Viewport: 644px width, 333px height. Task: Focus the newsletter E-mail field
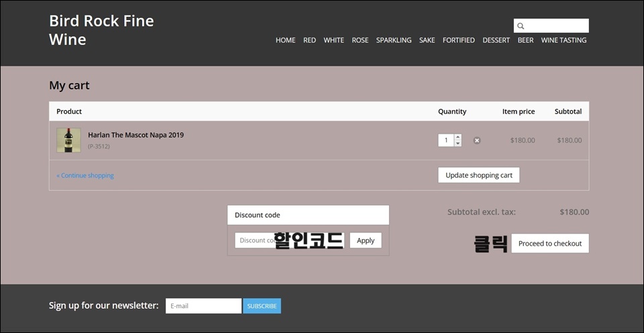pyautogui.click(x=203, y=306)
